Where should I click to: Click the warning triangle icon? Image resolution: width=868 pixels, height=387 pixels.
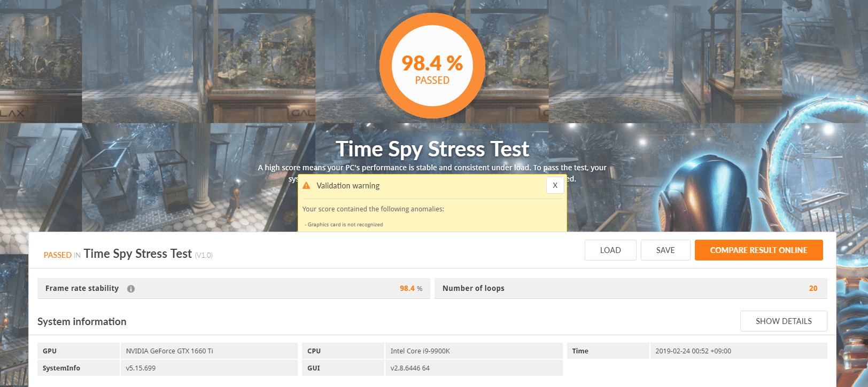(306, 186)
